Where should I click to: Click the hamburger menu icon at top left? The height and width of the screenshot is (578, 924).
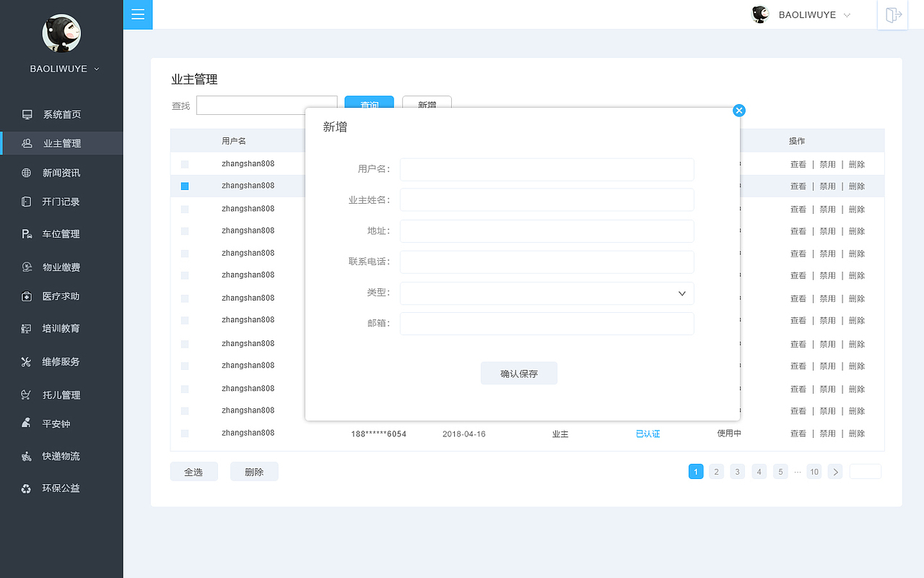coord(138,14)
